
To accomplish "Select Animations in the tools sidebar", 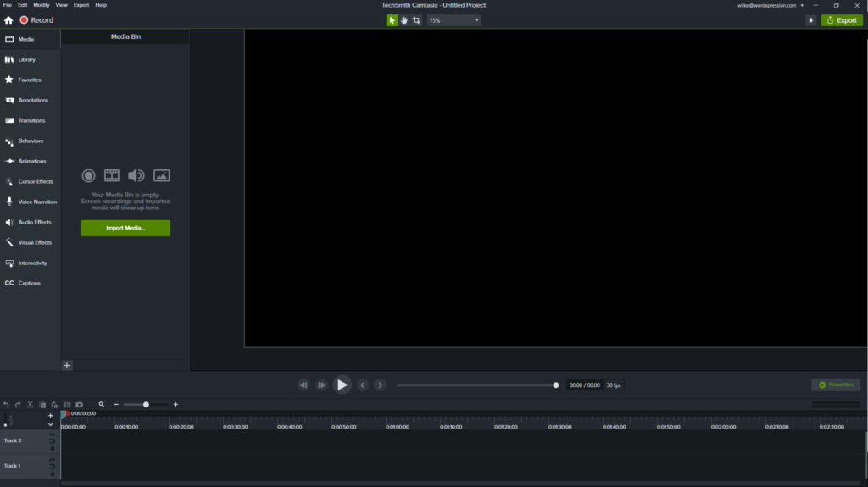I will click(x=30, y=161).
